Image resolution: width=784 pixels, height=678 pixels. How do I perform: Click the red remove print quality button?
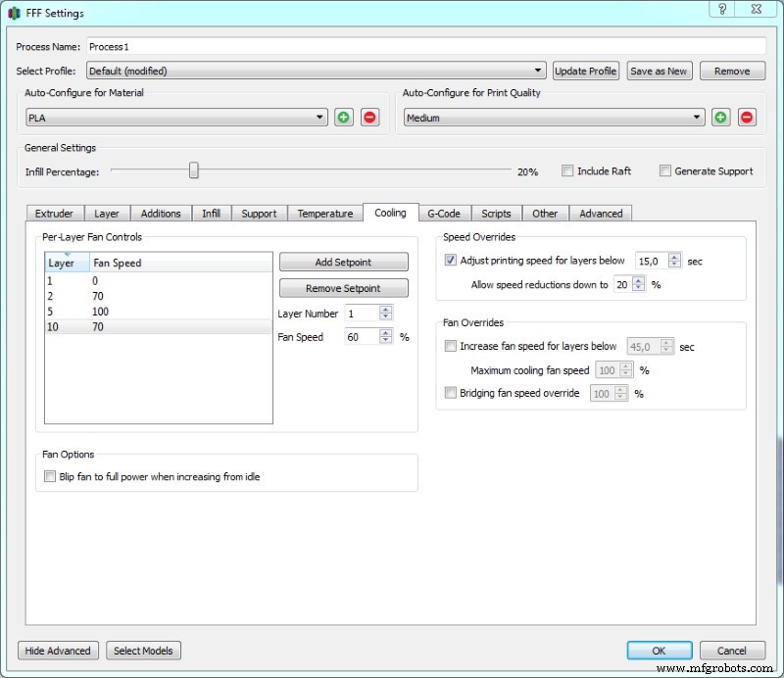pos(747,118)
